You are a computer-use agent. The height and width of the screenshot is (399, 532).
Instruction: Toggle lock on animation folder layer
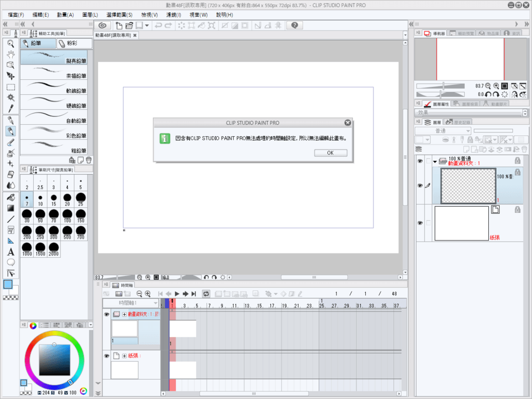click(518, 160)
